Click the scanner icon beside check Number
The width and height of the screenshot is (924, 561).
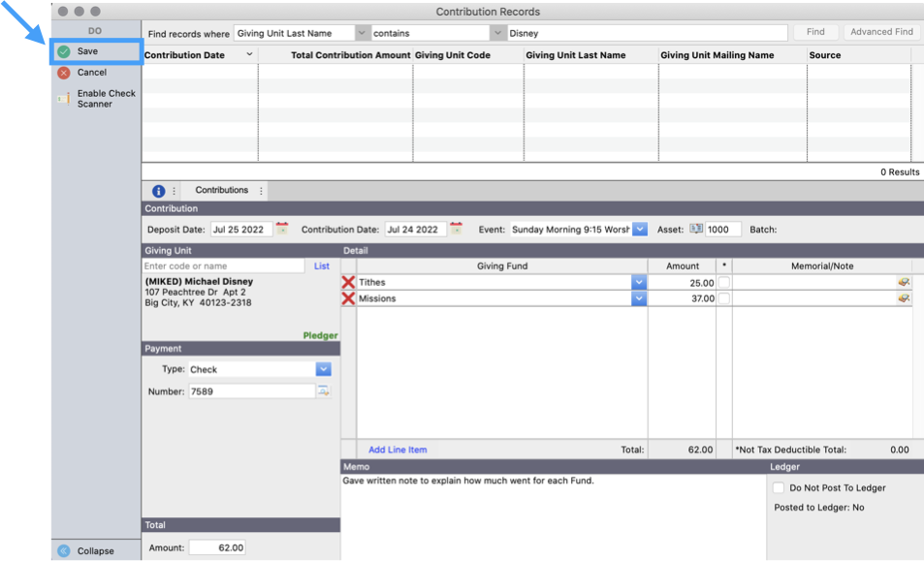point(325,390)
